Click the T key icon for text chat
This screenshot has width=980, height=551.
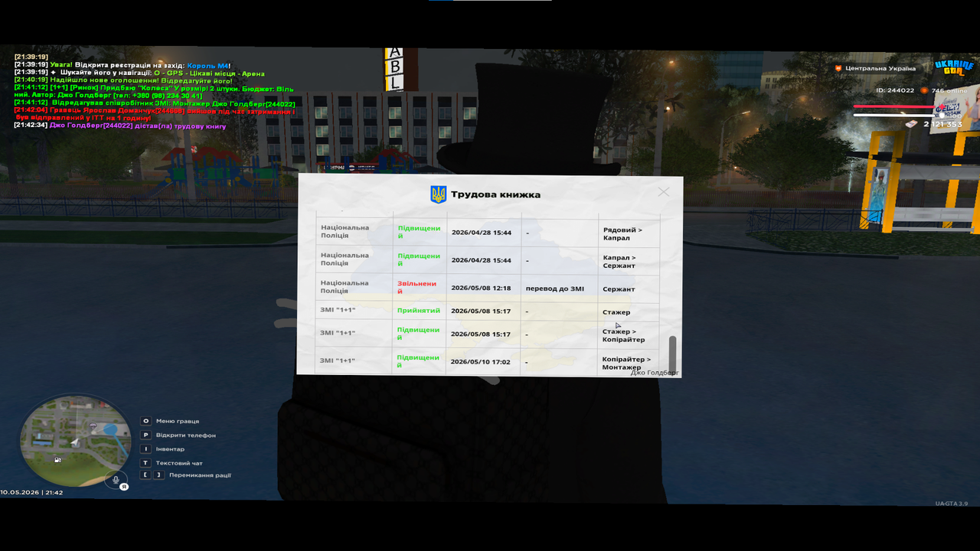(x=145, y=463)
